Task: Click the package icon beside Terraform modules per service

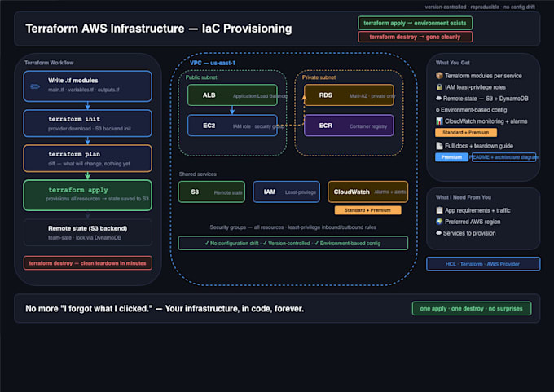Action: [439, 76]
